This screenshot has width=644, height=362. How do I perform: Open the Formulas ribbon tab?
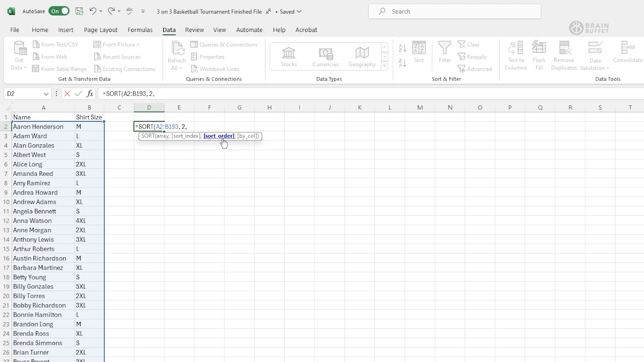140,30
